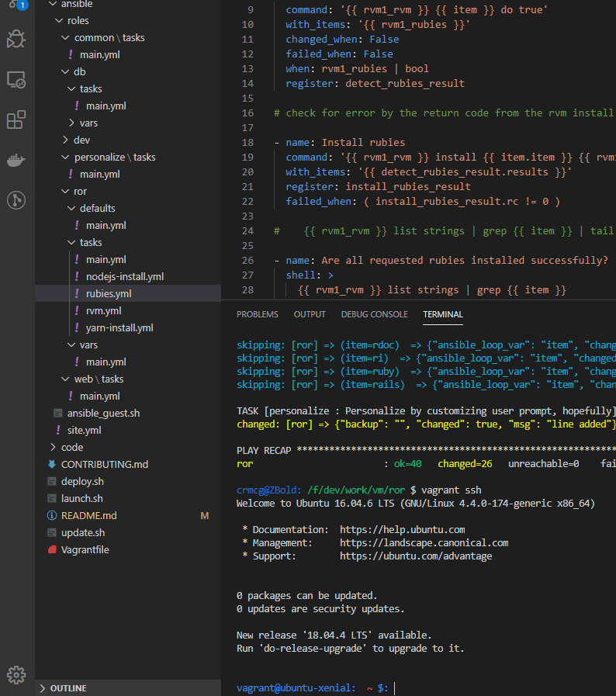Open main.yml under common \ tasks

tap(100, 54)
